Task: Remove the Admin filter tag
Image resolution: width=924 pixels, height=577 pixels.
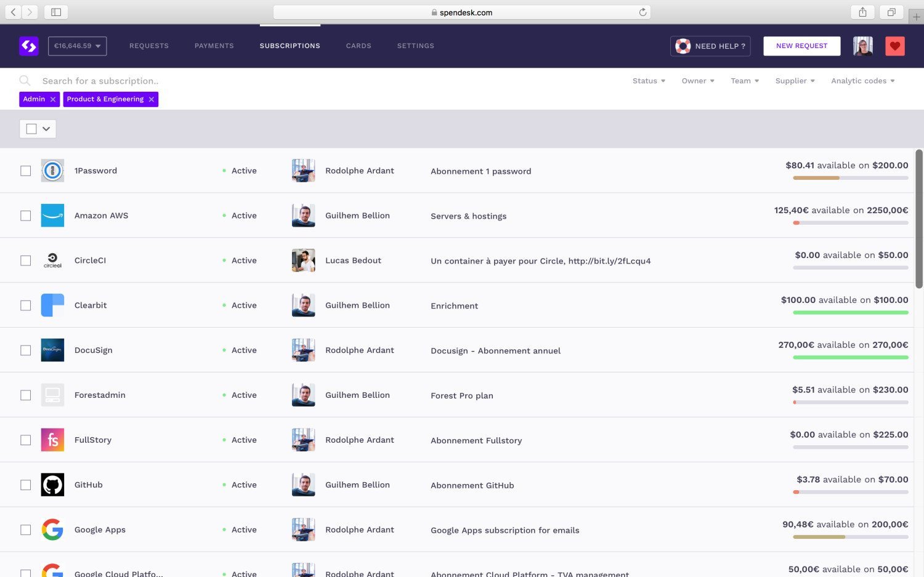Action: [x=53, y=99]
